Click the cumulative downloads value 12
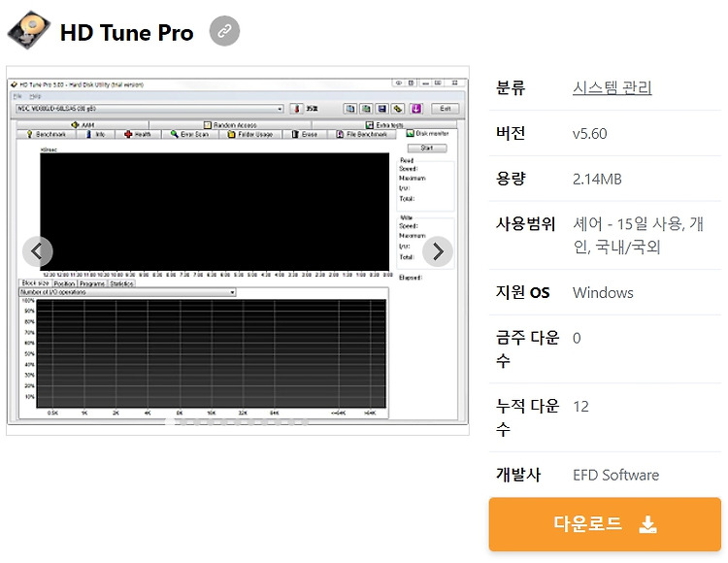The image size is (728, 563). coord(580,406)
